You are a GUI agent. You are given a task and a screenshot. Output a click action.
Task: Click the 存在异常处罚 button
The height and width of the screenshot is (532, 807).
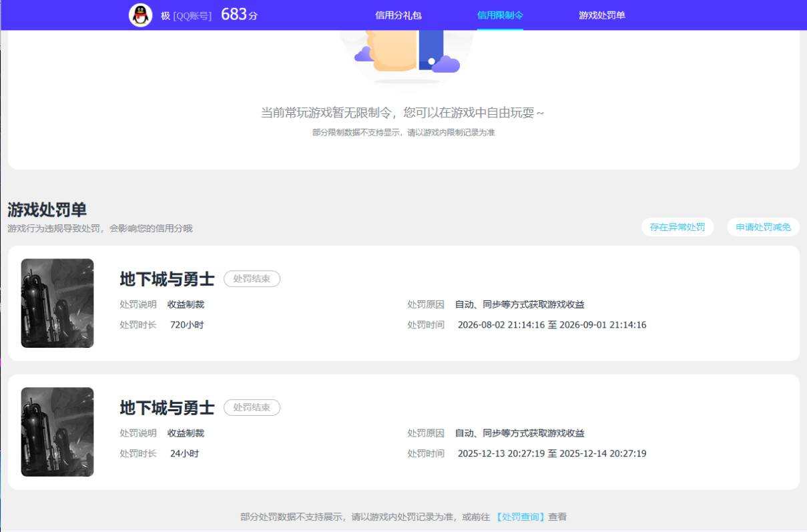(x=678, y=227)
